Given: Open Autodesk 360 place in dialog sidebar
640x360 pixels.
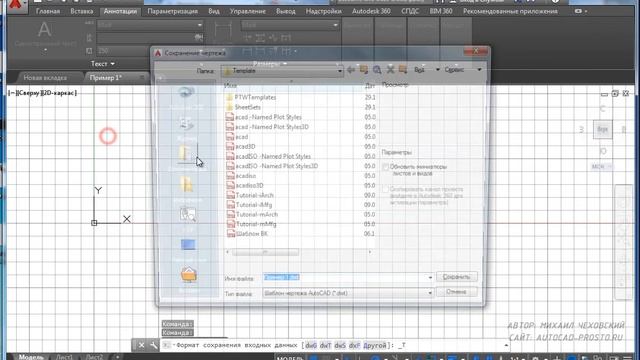Looking at the screenshot, I should (187, 96).
